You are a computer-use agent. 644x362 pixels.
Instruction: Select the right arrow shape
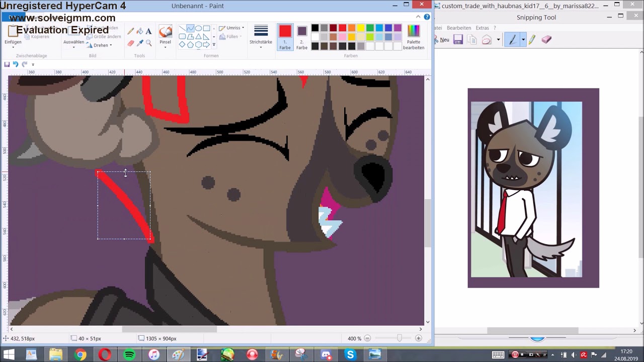(206, 45)
